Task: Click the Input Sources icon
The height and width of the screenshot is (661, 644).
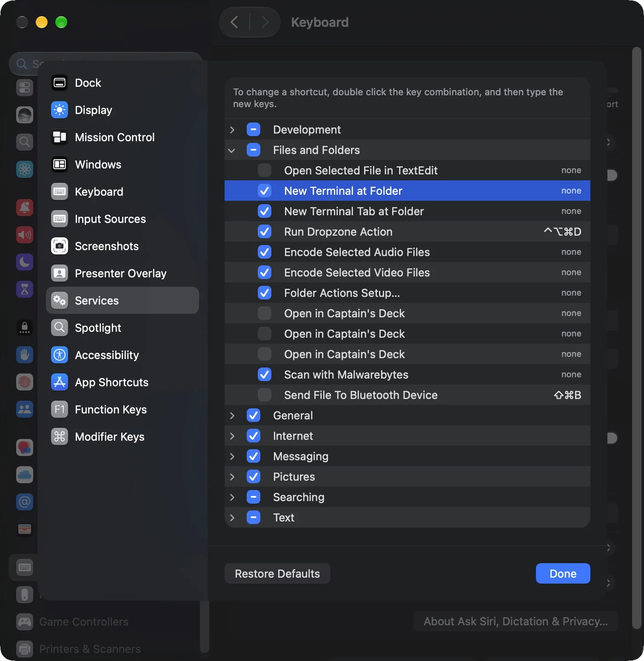Action: tap(60, 219)
